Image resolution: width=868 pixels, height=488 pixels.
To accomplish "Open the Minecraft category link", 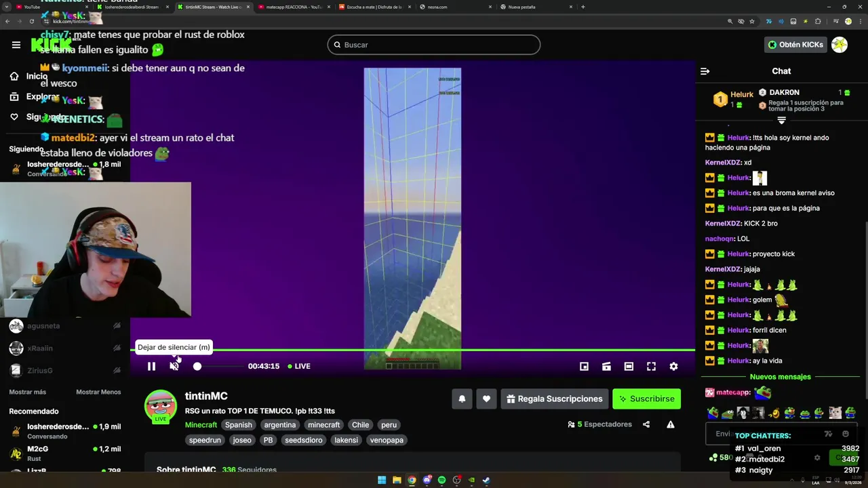I will (201, 425).
